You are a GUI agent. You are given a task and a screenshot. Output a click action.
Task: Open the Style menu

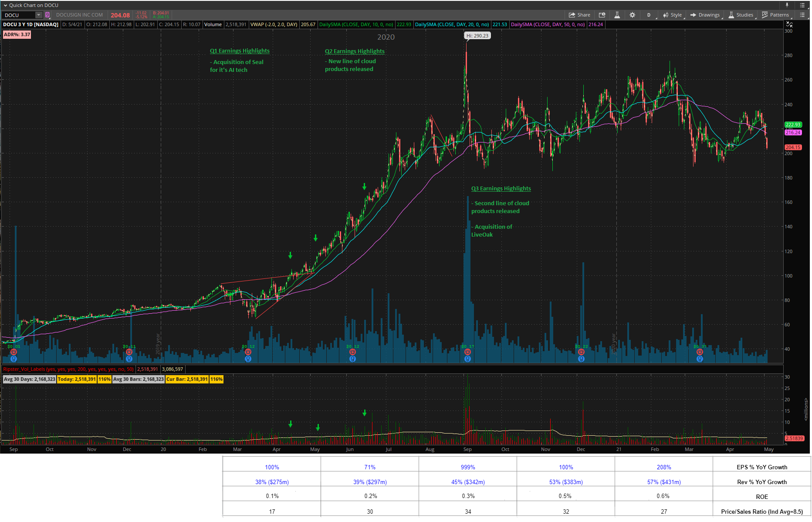point(672,15)
